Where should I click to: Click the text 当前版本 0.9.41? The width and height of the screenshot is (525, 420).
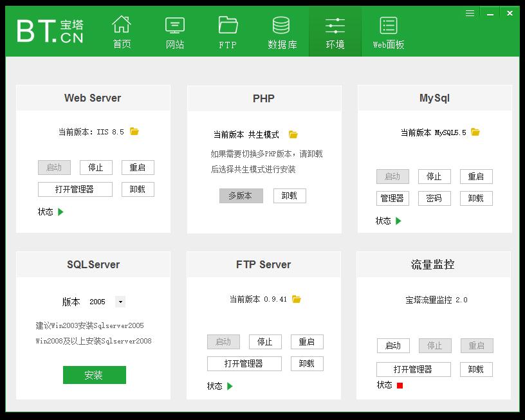[258, 299]
